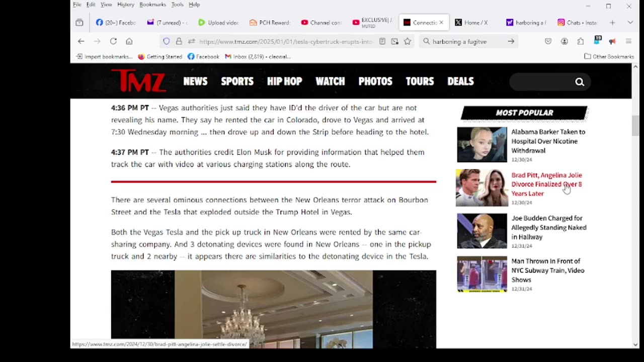Open the Firefox account icon
644x362 pixels.
[565, 41]
